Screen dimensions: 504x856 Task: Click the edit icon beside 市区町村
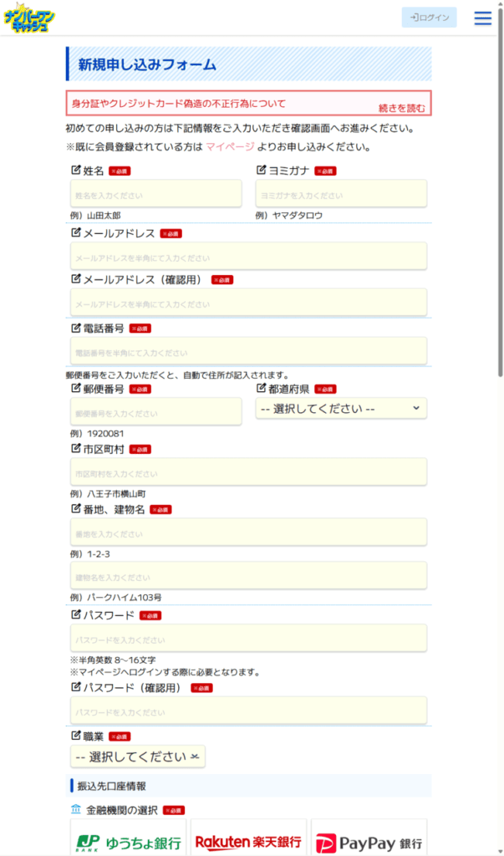[76, 448]
